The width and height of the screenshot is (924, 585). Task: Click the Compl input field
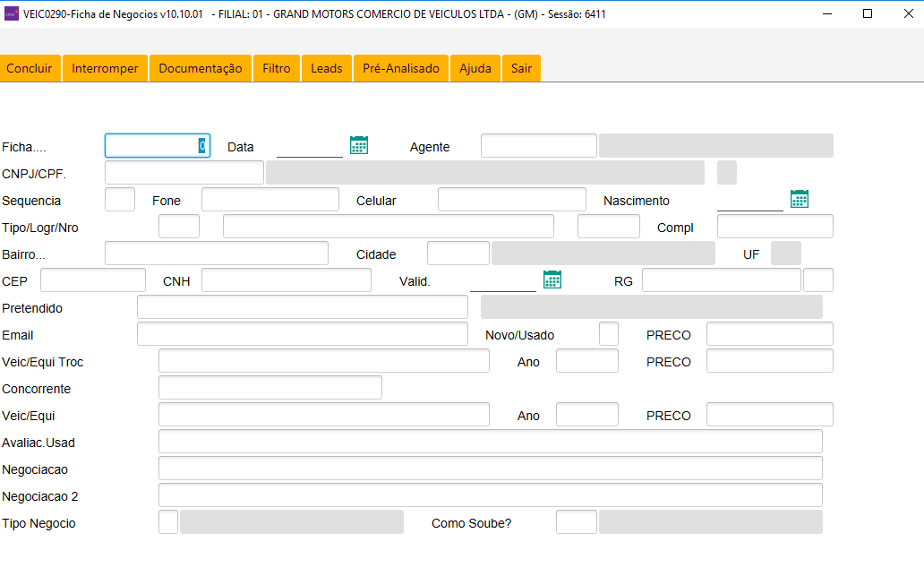(774, 227)
